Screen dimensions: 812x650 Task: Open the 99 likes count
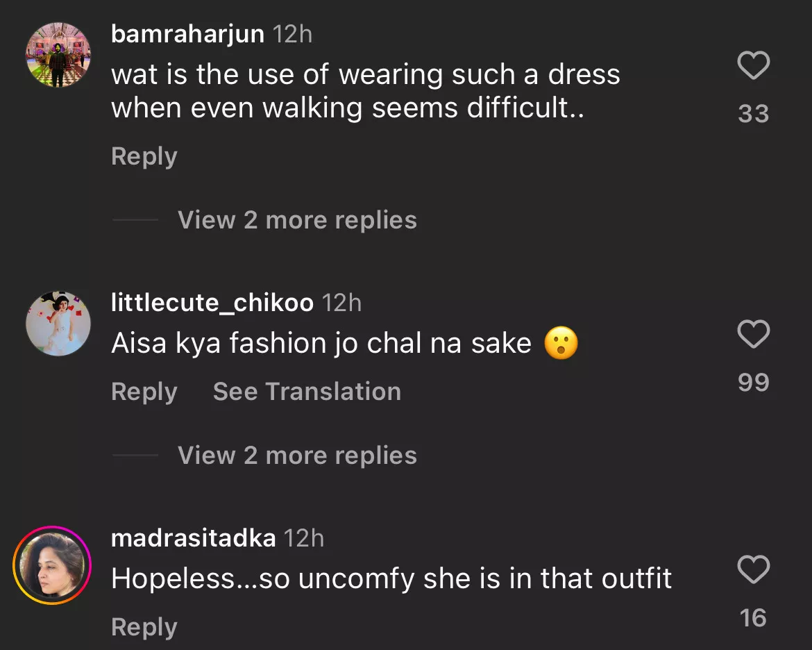[x=753, y=382]
